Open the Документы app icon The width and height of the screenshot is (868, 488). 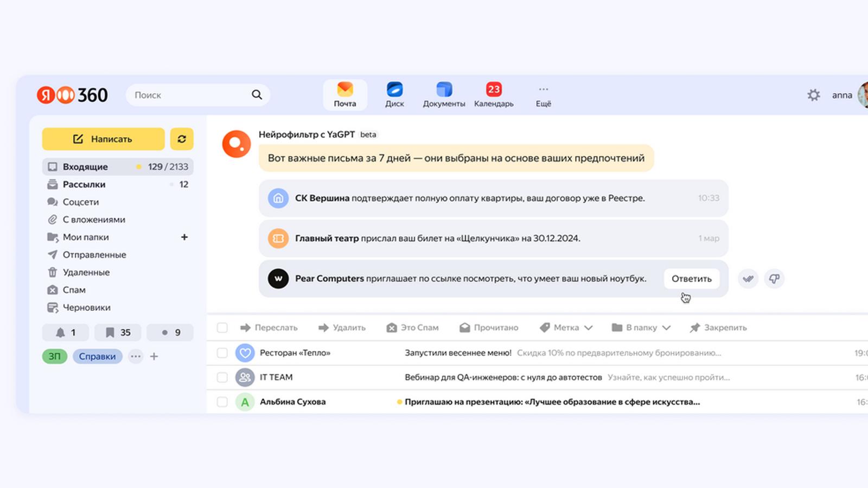(444, 89)
